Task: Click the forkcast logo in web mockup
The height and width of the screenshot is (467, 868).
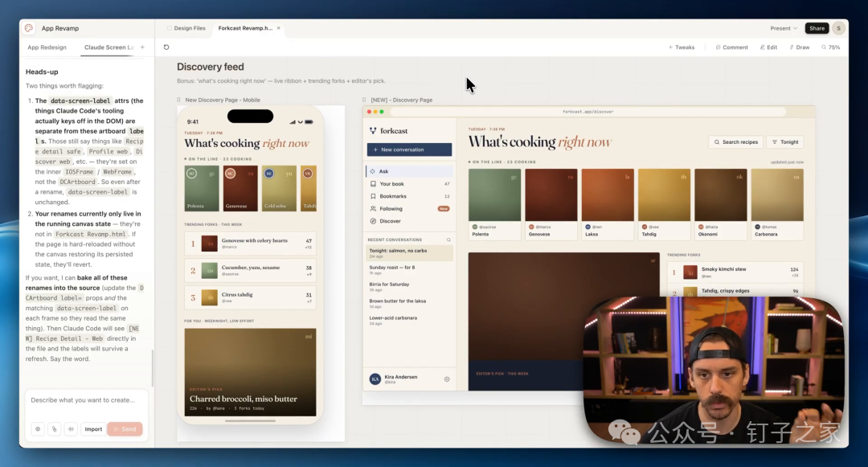Action: point(389,131)
